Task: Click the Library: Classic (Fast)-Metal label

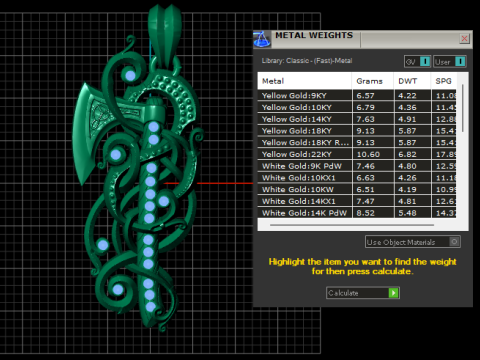Action: point(307,61)
